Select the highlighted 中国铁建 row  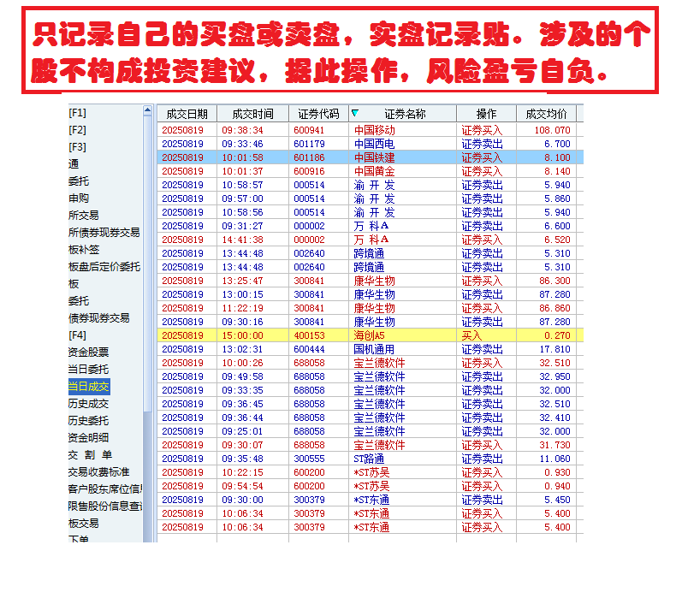click(x=371, y=157)
